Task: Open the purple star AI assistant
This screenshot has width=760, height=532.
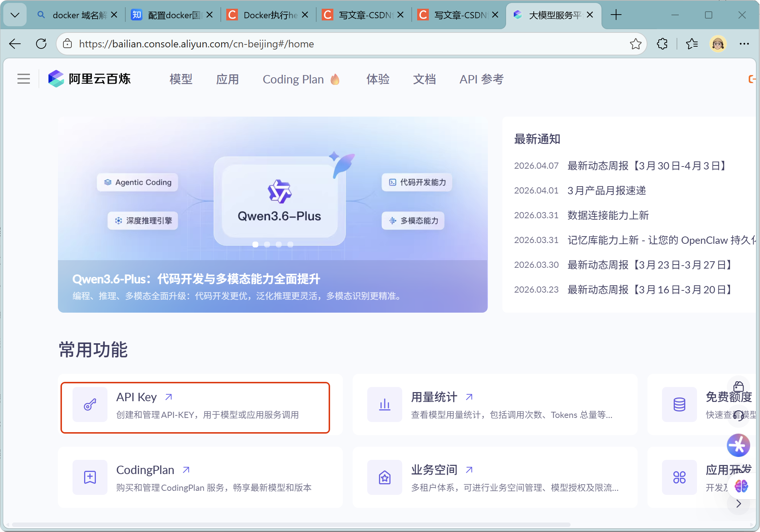Action: [x=739, y=445]
